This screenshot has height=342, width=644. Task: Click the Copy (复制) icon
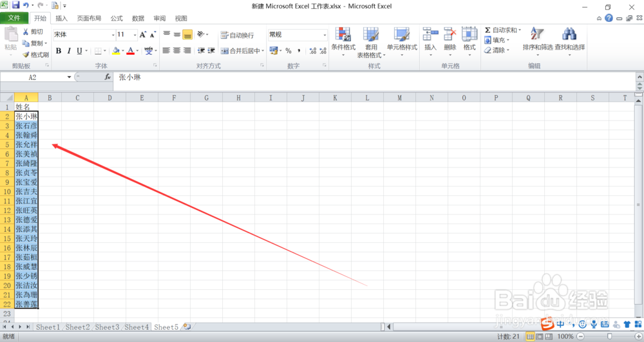[26, 43]
